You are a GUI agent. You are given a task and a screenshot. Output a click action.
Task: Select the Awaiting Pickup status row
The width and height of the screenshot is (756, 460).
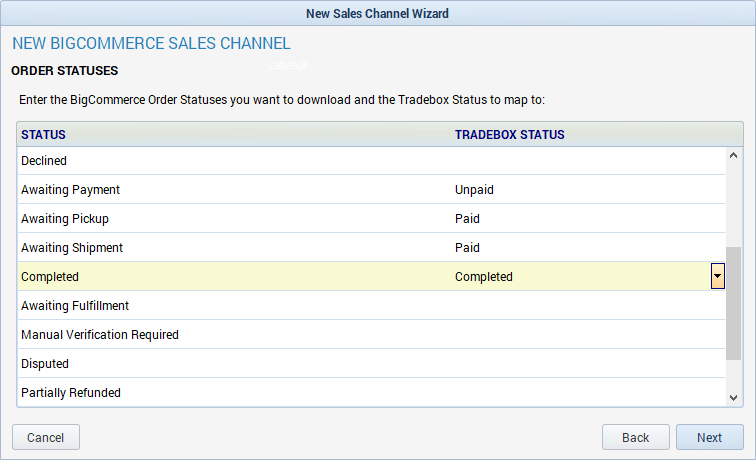[371, 218]
